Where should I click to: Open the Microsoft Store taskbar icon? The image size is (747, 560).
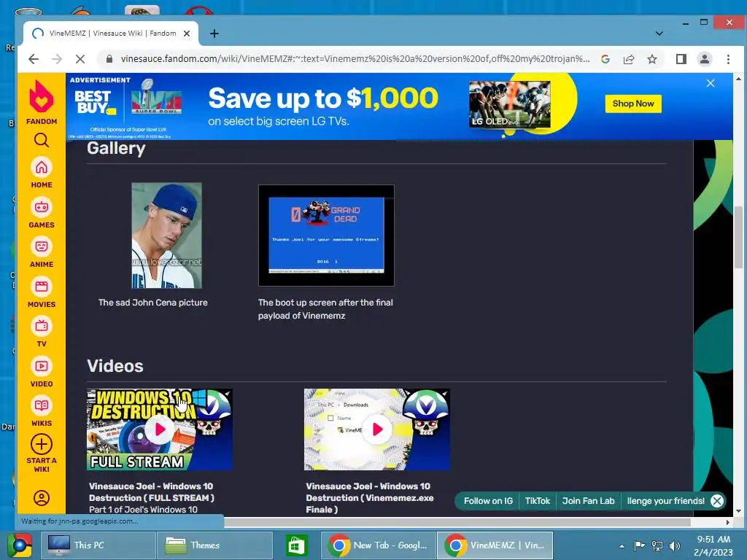296,545
